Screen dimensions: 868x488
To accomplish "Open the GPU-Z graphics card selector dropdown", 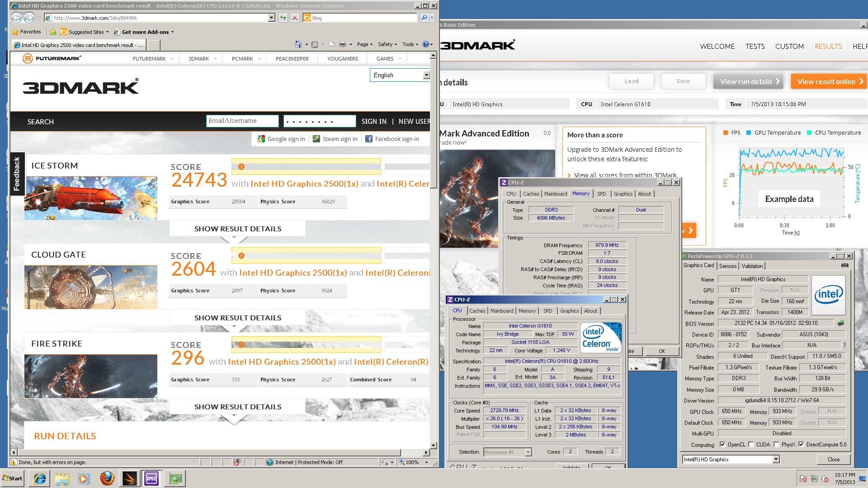I will point(776,460).
